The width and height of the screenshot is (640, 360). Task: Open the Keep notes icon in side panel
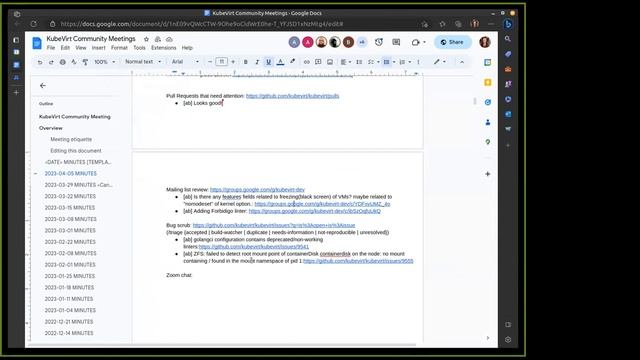488,82
